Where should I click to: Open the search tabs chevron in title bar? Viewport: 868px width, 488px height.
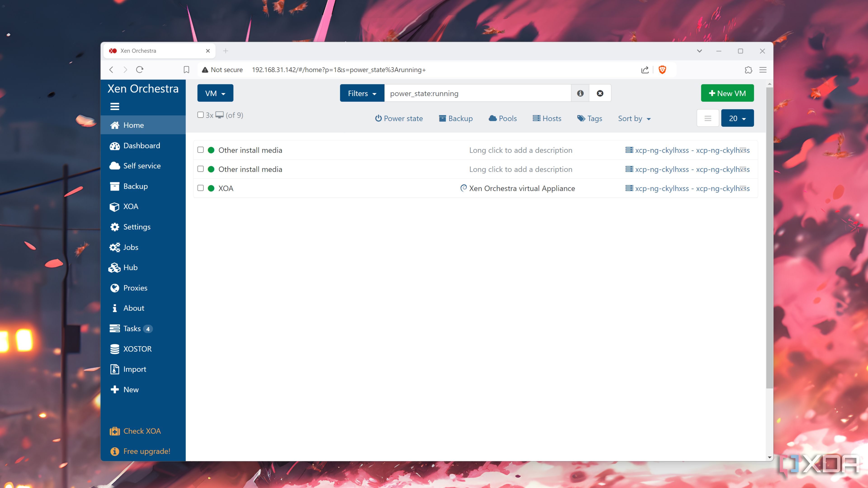pyautogui.click(x=699, y=51)
